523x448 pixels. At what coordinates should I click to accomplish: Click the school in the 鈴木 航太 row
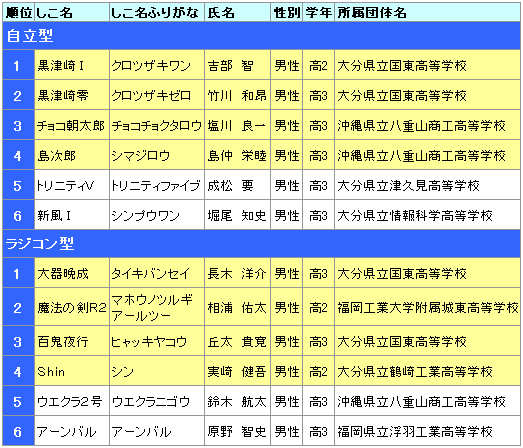(421, 402)
